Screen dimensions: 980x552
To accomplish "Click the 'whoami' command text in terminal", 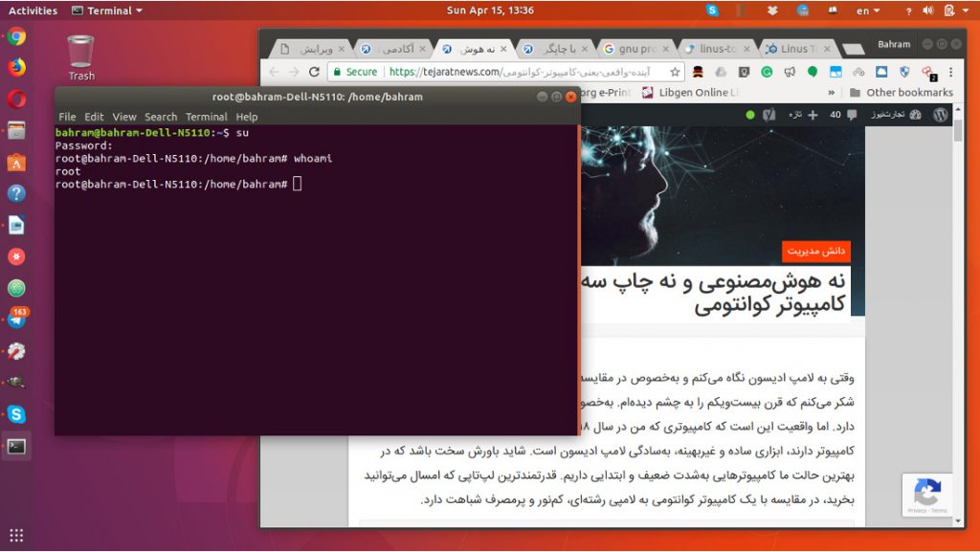I will (313, 159).
